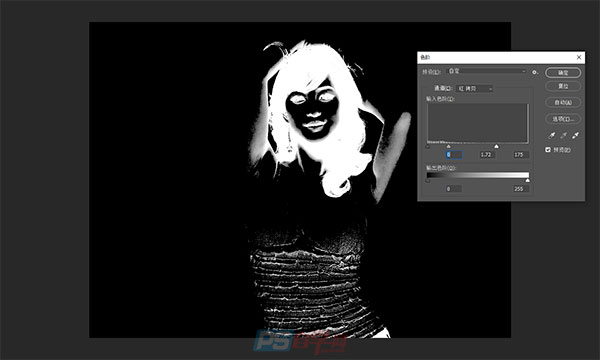Click the OK button in Levels
This screenshot has height=360, width=600.
tap(563, 72)
